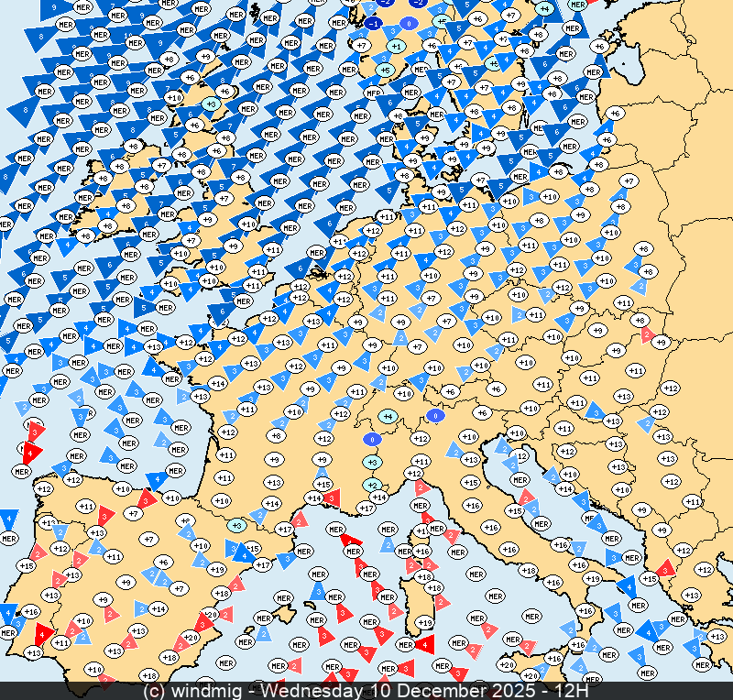Viewport: 733px width, 700px height.
Task: Select the blue 4 arrow on Spain's north coast
Action: [x=157, y=478]
